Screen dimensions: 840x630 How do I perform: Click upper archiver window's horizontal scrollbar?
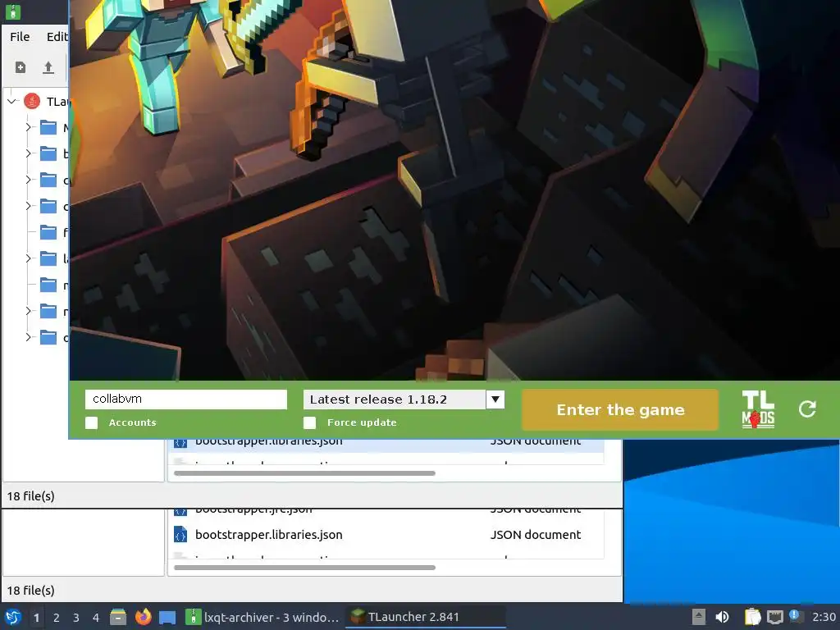pos(304,473)
